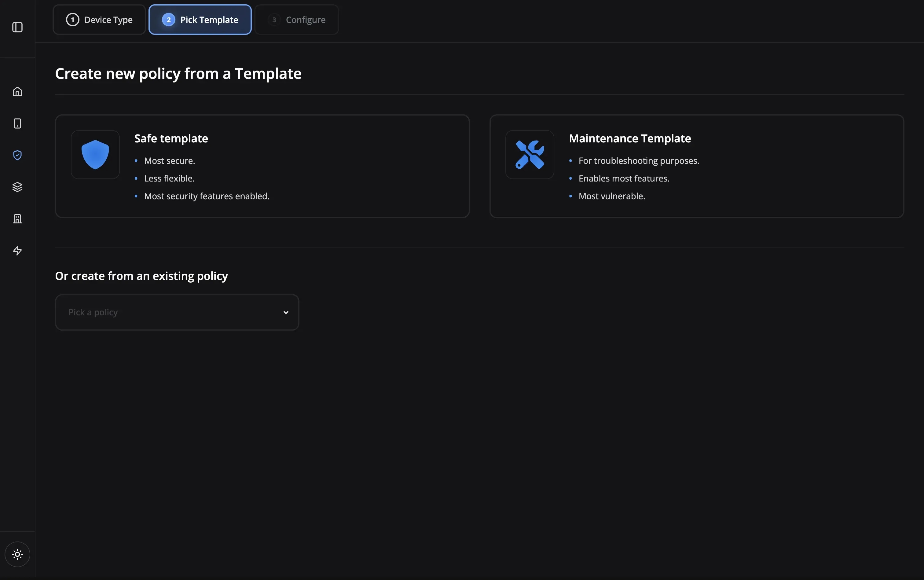Click the lightning bolt icon in sidebar
Viewport: 924px width, 580px height.
17,251
